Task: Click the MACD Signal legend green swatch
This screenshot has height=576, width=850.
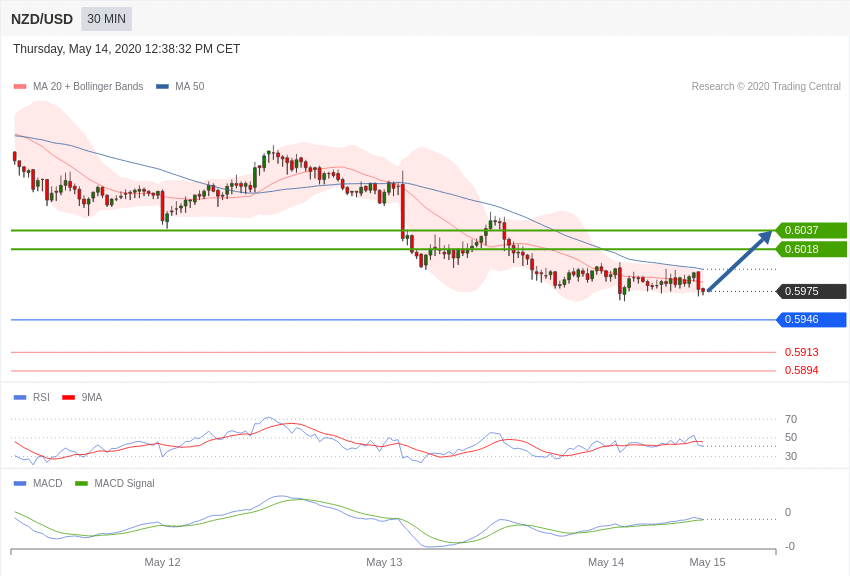Action: (81, 483)
